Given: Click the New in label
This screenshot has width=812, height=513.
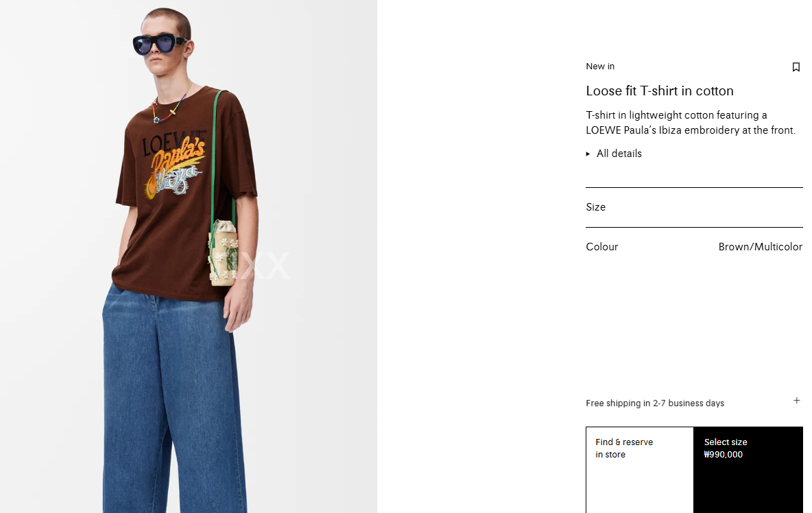Looking at the screenshot, I should pos(599,67).
